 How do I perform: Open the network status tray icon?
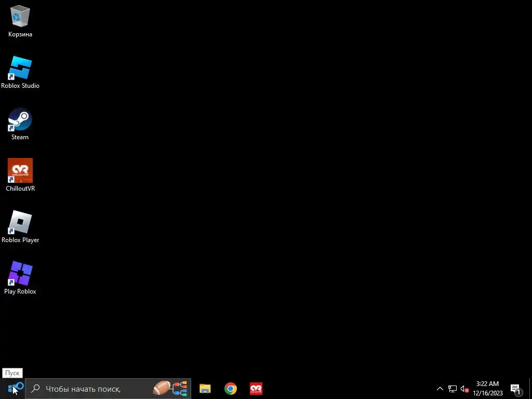tap(453, 389)
